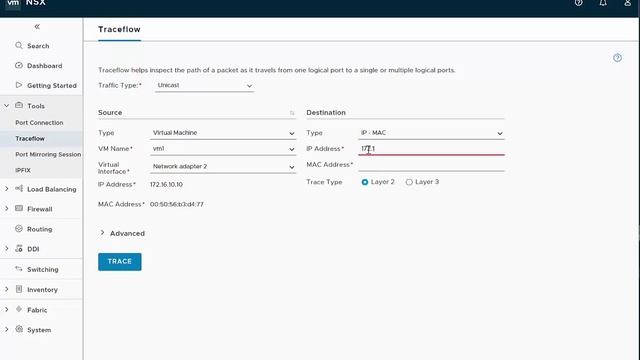This screenshot has width=640, height=360.
Task: Click the Search label in sidebar
Action: [x=38, y=46]
